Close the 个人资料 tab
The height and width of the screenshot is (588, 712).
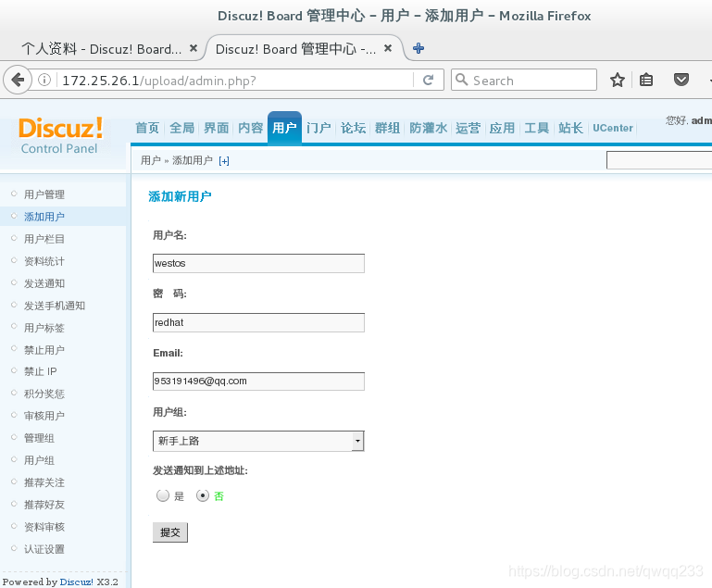coord(194,48)
